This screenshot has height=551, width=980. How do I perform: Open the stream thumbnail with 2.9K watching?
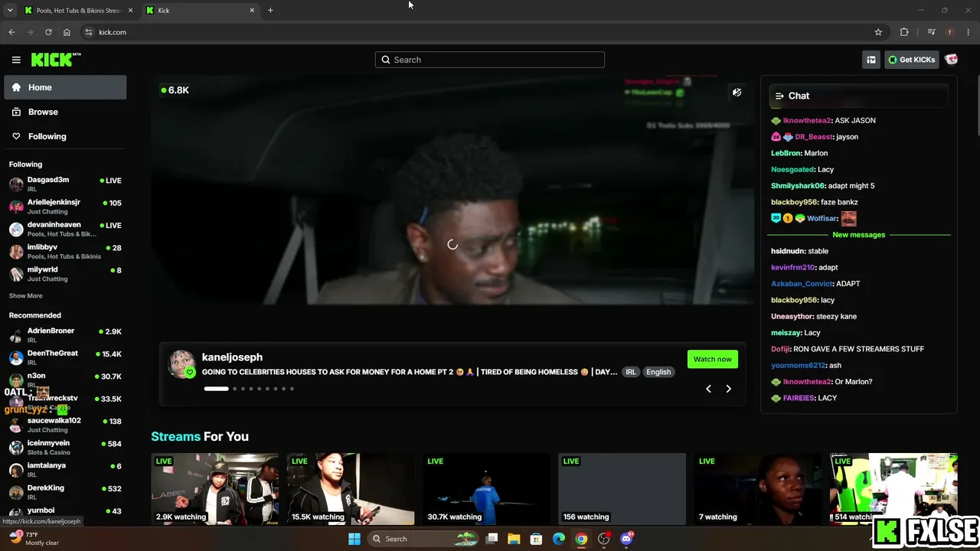click(x=215, y=489)
